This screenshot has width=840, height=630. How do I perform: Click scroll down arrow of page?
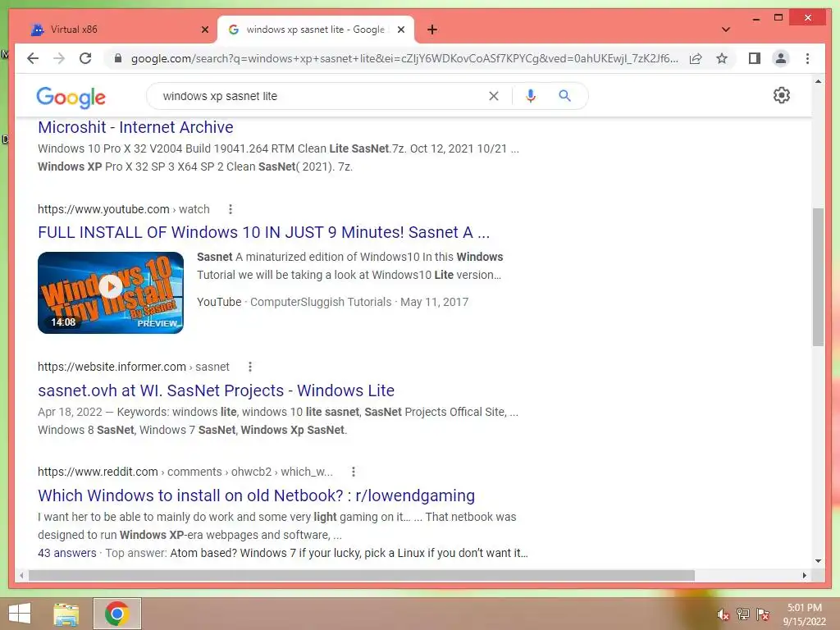point(818,561)
